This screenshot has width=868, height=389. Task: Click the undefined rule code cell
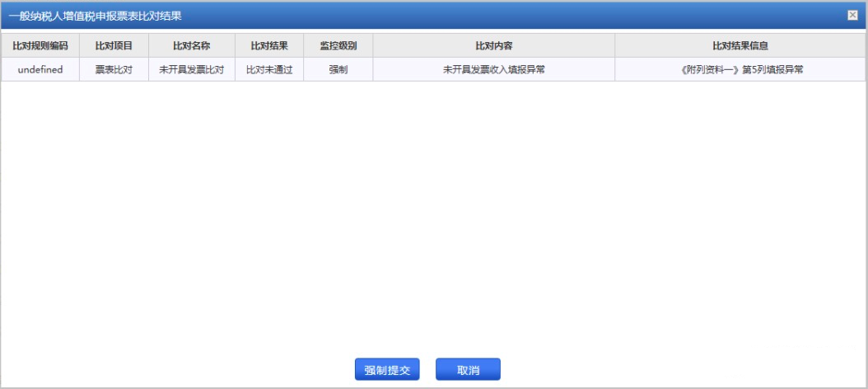pyautogui.click(x=40, y=70)
